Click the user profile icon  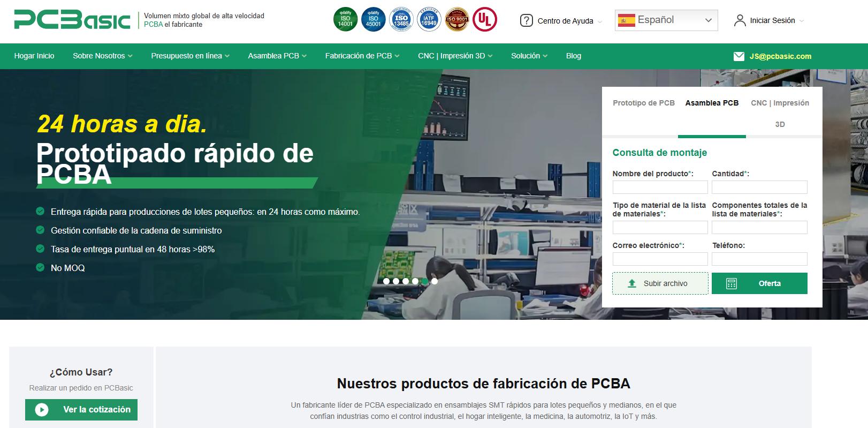point(740,21)
